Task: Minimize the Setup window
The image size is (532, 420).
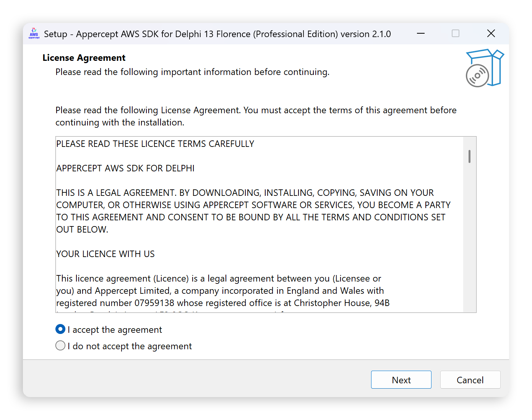Action: pyautogui.click(x=421, y=33)
